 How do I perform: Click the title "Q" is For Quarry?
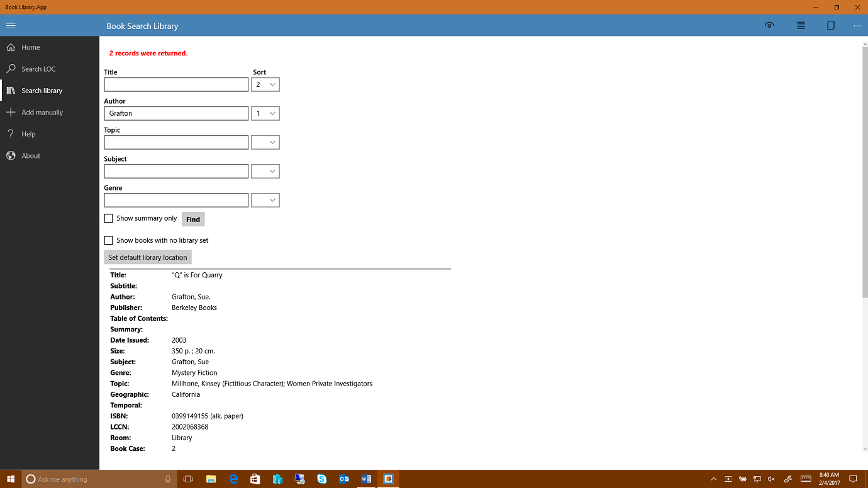tap(197, 275)
